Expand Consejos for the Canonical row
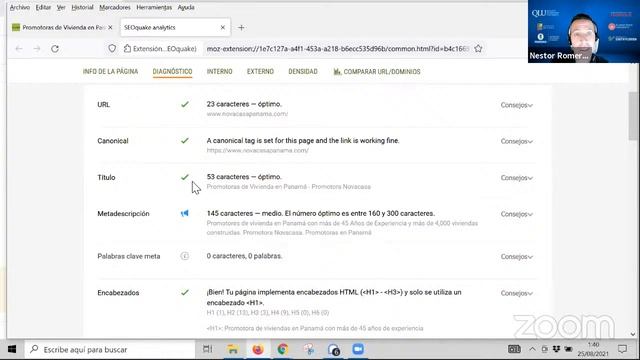This screenshot has height=360, width=640. 516,142
